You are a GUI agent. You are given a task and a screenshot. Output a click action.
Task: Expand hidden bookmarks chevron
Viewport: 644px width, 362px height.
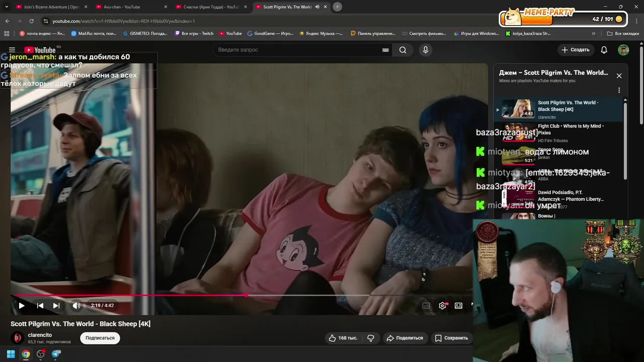(594, 34)
